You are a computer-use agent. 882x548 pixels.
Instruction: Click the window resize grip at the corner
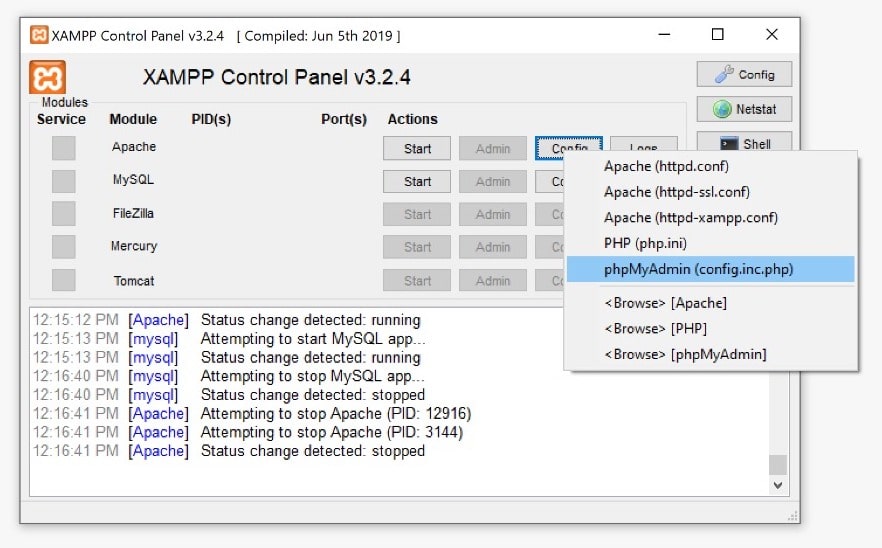793,516
